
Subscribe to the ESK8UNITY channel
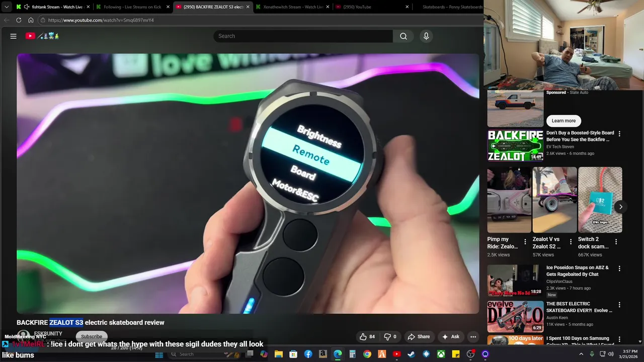pos(92,336)
